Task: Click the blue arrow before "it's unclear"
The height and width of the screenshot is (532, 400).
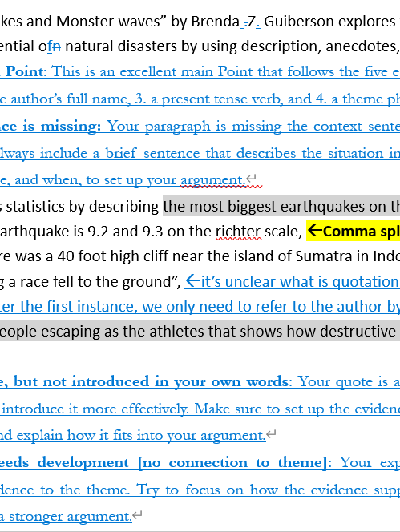Action: pyautogui.click(x=192, y=281)
